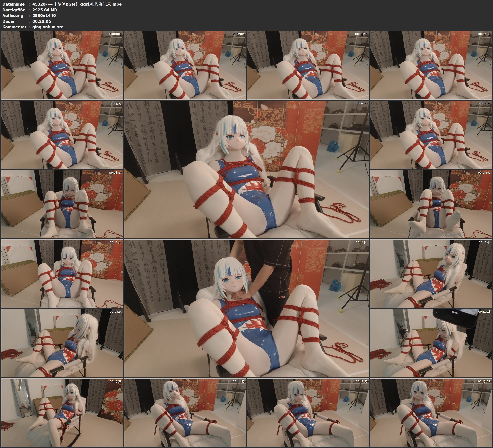Image resolution: width=493 pixels, height=448 pixels.
Task: Click the thumbnail timestamped 00:01:03
Action: pos(62,65)
